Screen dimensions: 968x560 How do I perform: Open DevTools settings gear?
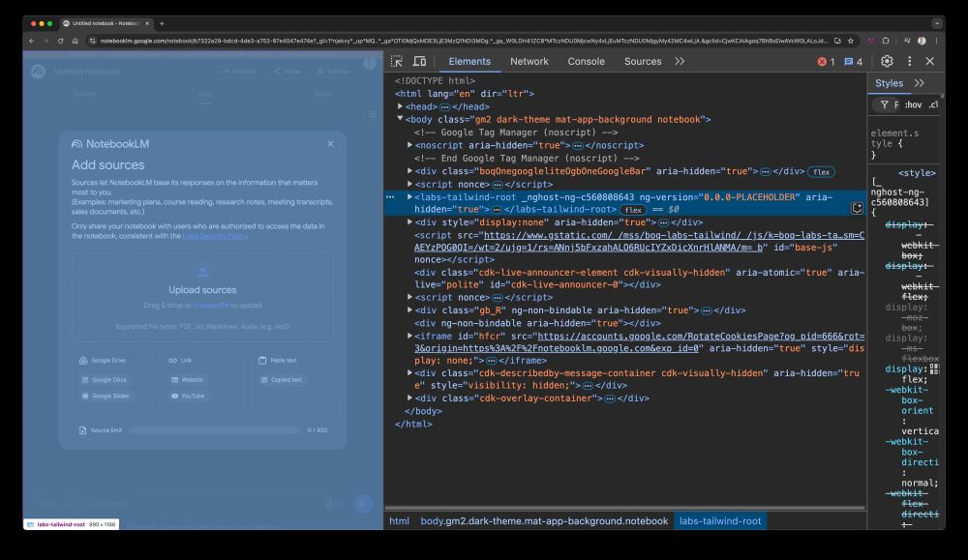[x=887, y=61]
